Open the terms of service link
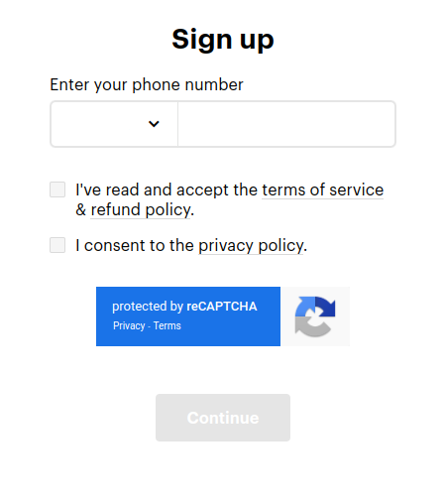445x504 pixels. pyautogui.click(x=323, y=190)
